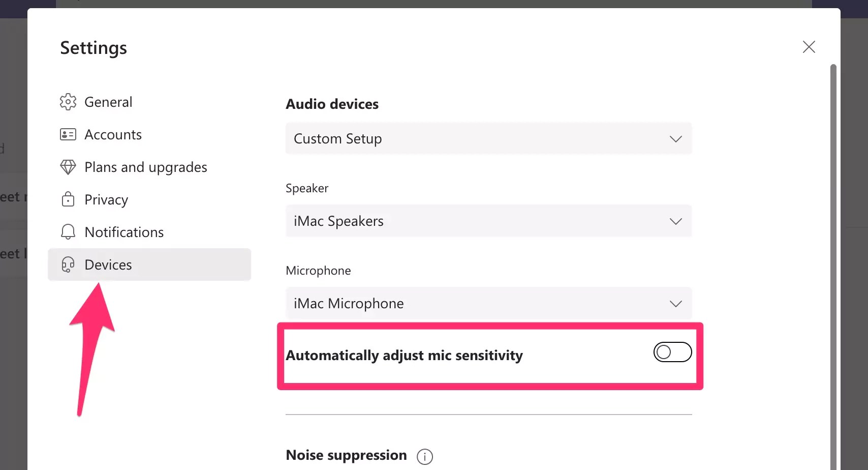The image size is (868, 470).
Task: Select the Privacy lock icon
Action: click(x=68, y=199)
